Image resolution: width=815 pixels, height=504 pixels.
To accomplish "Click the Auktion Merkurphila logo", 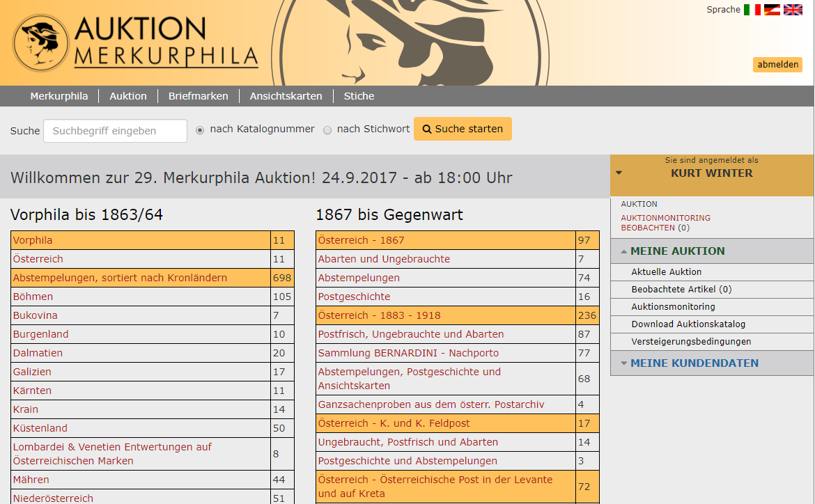I will tap(136, 42).
